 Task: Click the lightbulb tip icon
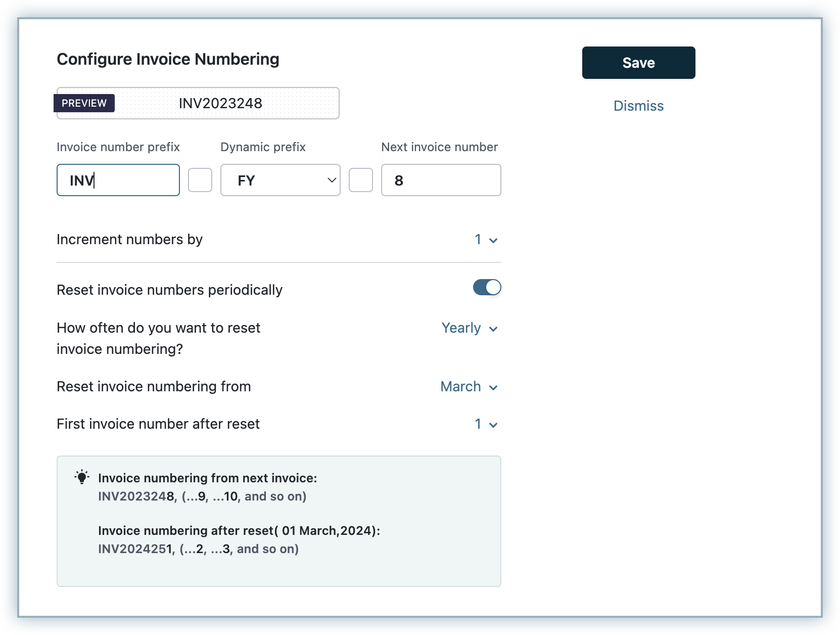tap(82, 477)
